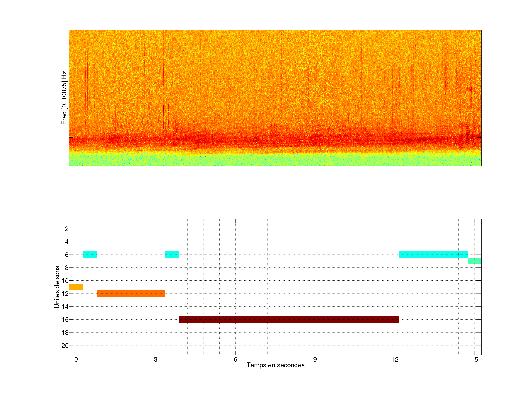Click the green bar near 15 seconds

pos(474,261)
